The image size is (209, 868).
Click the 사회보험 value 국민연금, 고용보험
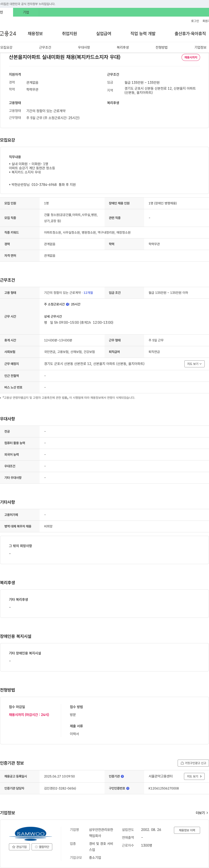69,352
